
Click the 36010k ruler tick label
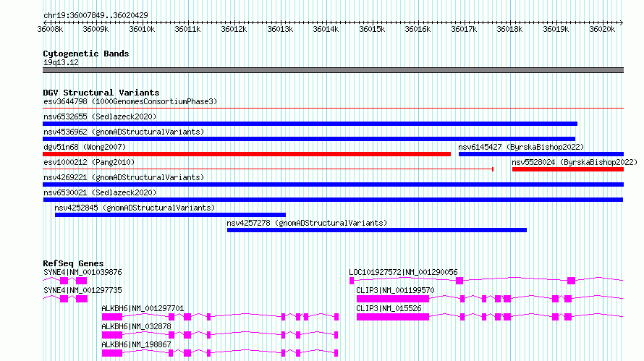point(142,29)
